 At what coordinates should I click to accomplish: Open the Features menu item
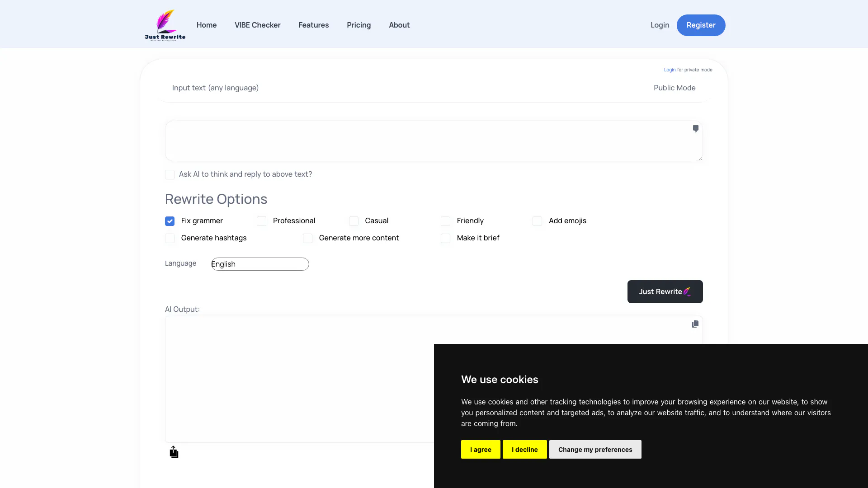313,25
